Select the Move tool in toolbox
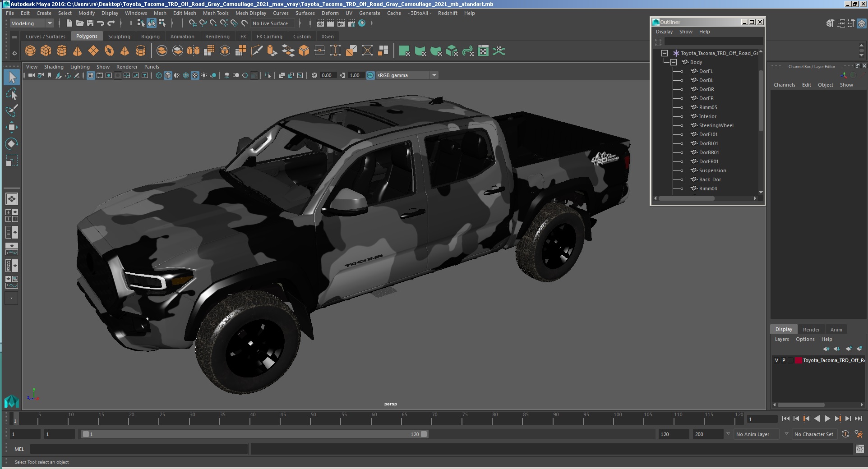 [x=12, y=127]
